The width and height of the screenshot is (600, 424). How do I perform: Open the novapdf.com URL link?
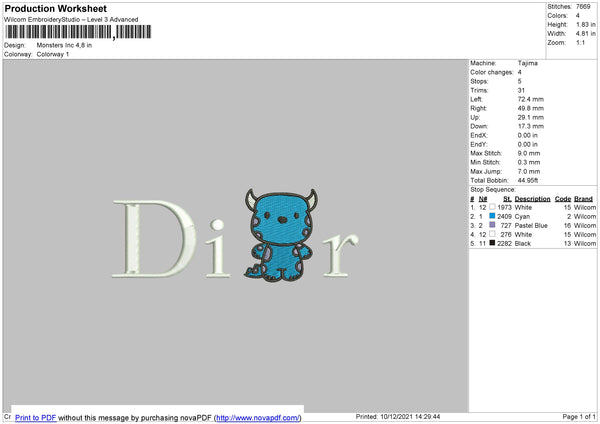click(x=258, y=417)
